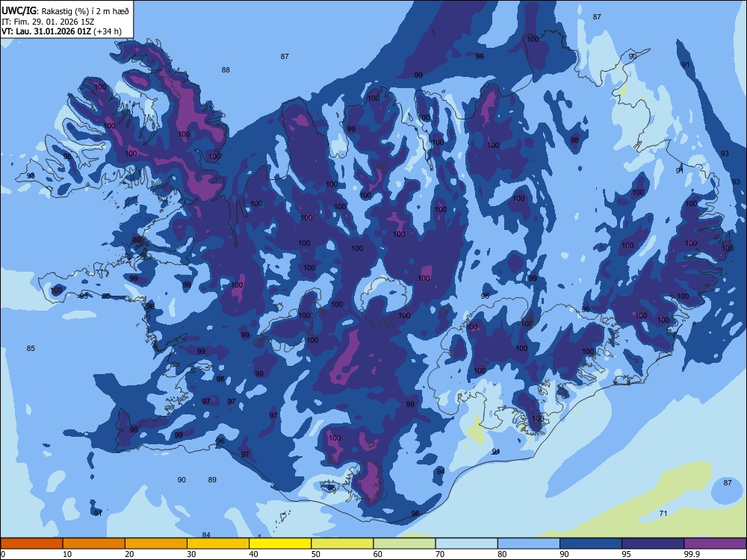Pick the indigo 95–99.9 legend swatch
The width and height of the screenshot is (747, 560).
point(653,544)
